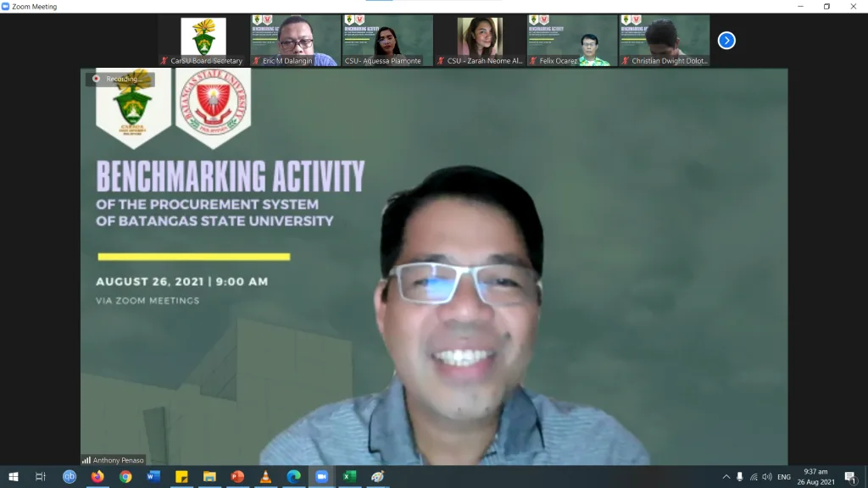
Task: Toggle system volume speaker icon
Action: (767, 477)
